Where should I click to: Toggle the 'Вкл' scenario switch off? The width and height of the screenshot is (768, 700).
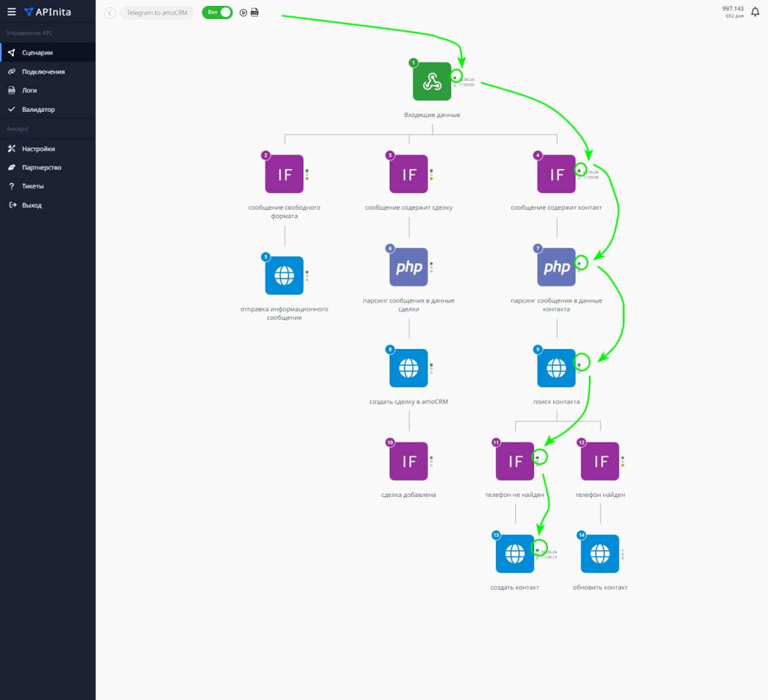point(217,12)
